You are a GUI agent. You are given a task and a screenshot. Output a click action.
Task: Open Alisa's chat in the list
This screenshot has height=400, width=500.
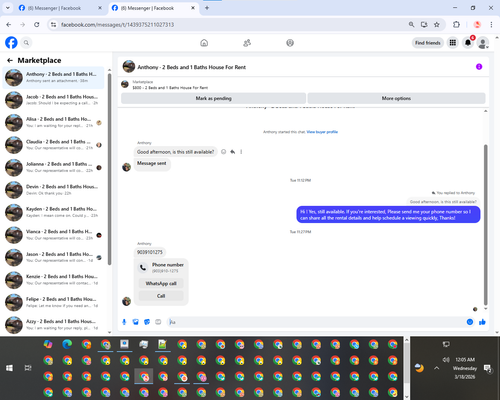click(x=53, y=122)
